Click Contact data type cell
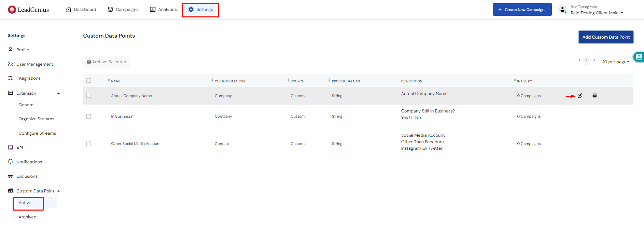644x228 pixels. click(x=222, y=144)
